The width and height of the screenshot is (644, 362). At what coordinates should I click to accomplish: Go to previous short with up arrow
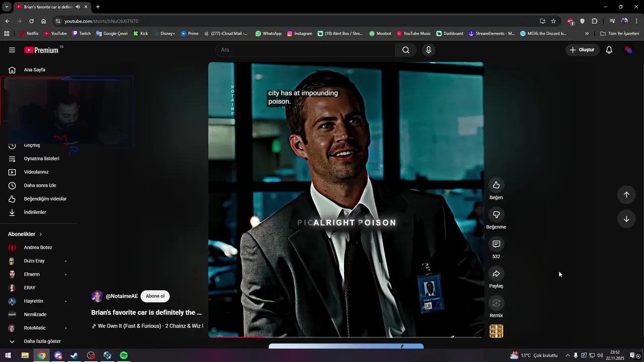[x=626, y=195]
